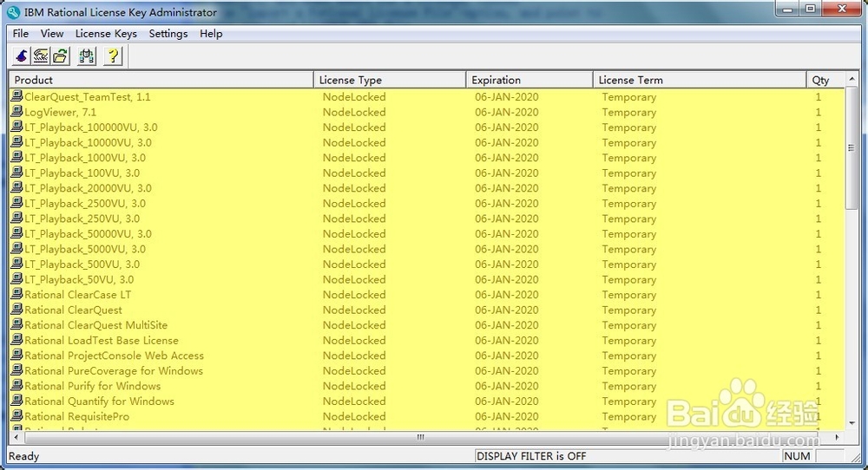Click computer icon beside Rational PureCoverage for Windows
868x470 pixels.
coord(17,370)
